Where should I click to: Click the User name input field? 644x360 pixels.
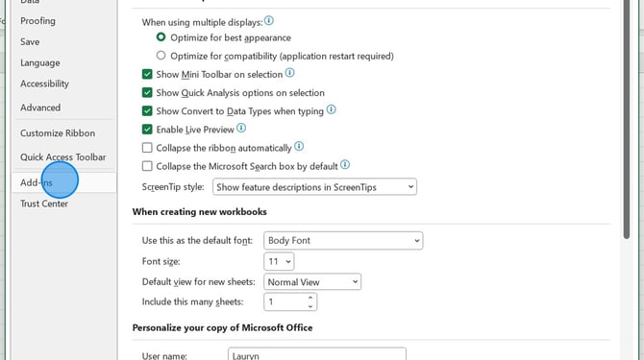[317, 354]
